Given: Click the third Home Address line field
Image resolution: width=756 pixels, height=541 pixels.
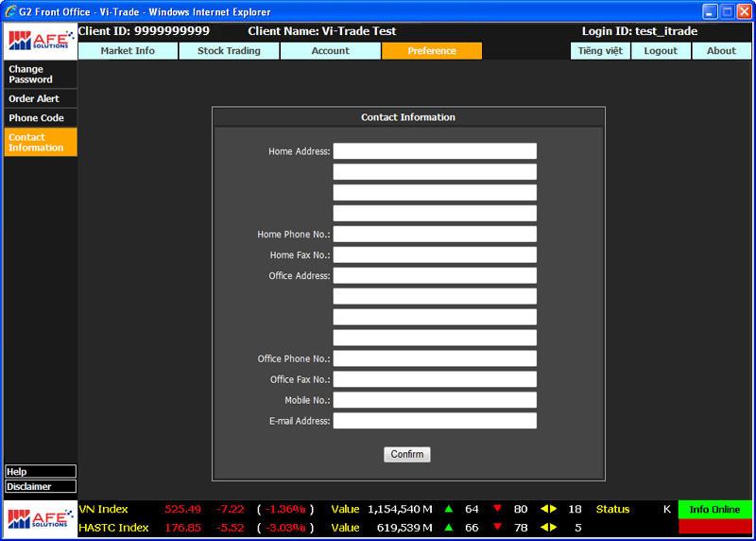Looking at the screenshot, I should (x=435, y=193).
